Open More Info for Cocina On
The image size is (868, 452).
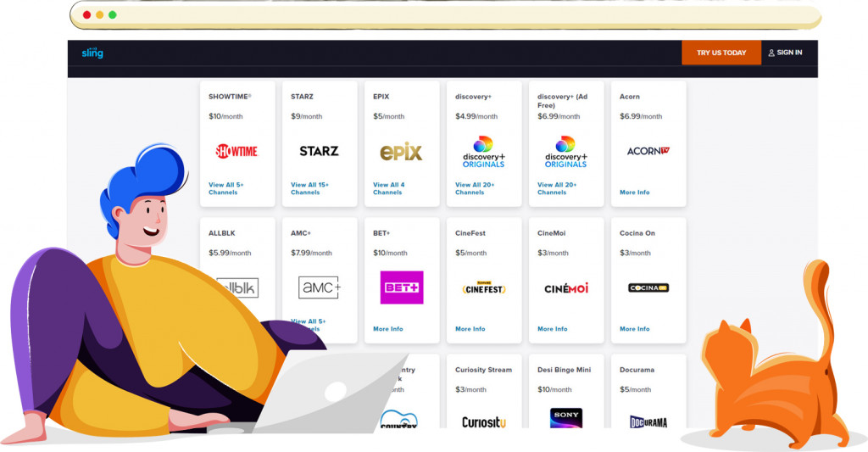pyautogui.click(x=634, y=329)
